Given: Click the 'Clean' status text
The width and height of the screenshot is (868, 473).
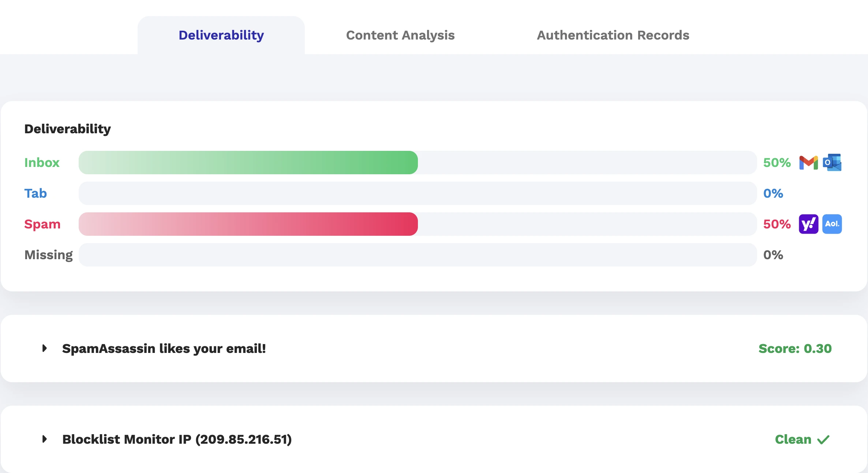Looking at the screenshot, I should pos(793,439).
